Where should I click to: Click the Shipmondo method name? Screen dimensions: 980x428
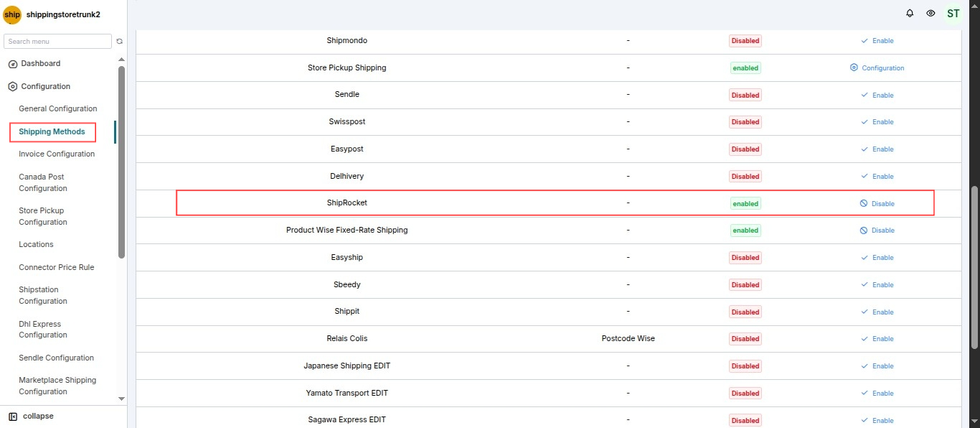[x=347, y=41]
